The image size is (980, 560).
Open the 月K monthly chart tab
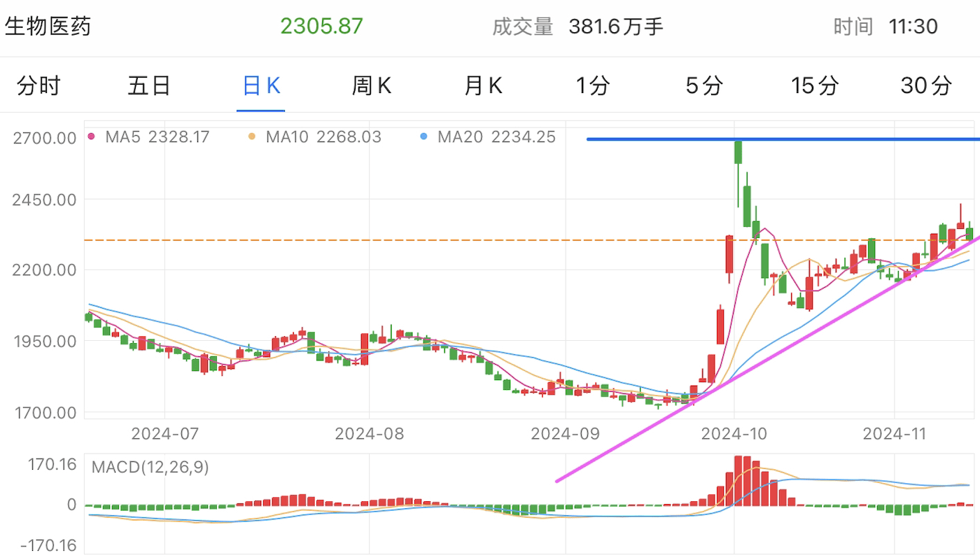point(483,86)
